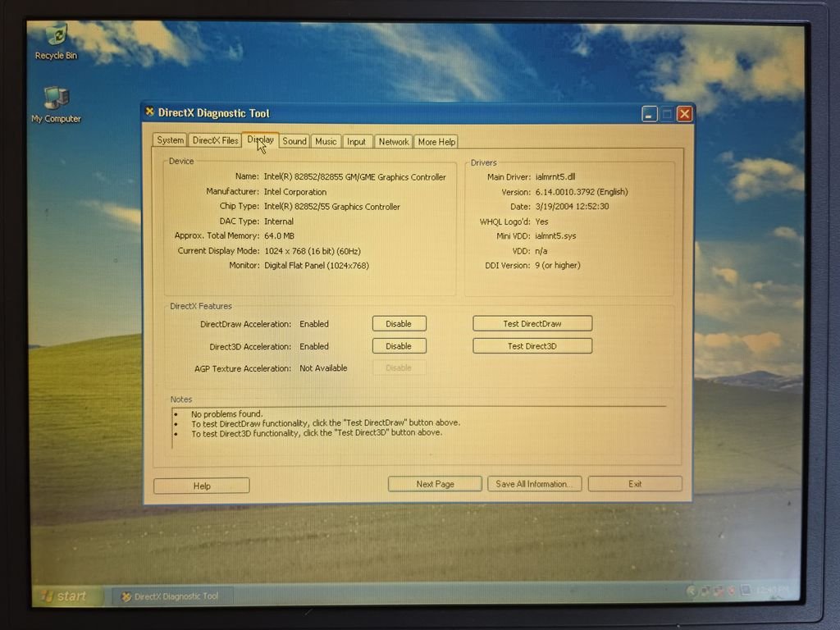The width and height of the screenshot is (840, 630).
Task: Open the More Help tab
Action: 436,142
